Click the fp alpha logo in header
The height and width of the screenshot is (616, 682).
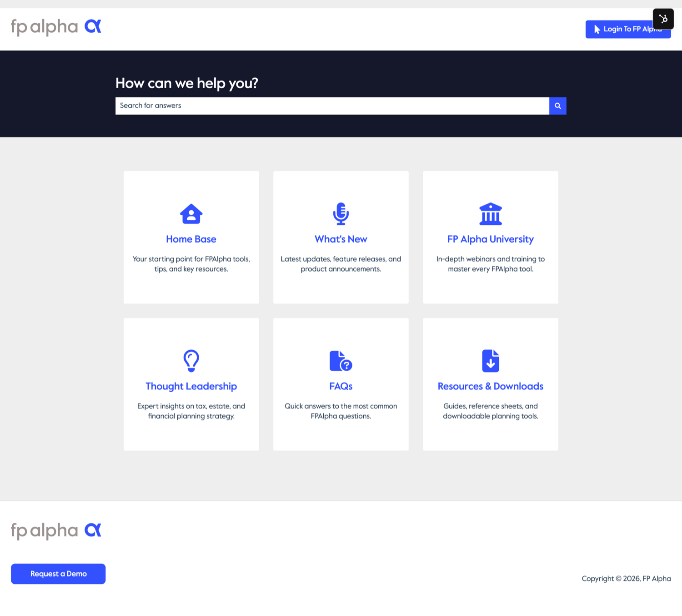coord(56,27)
